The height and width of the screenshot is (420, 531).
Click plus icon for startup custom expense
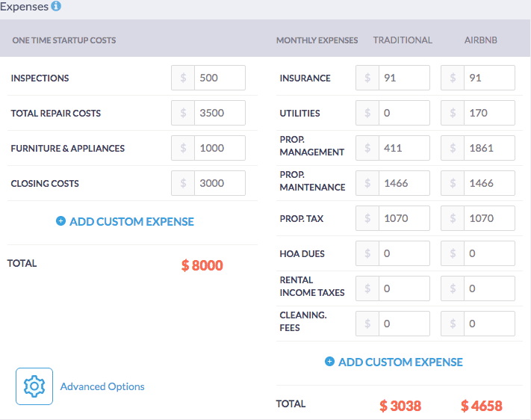click(x=60, y=221)
